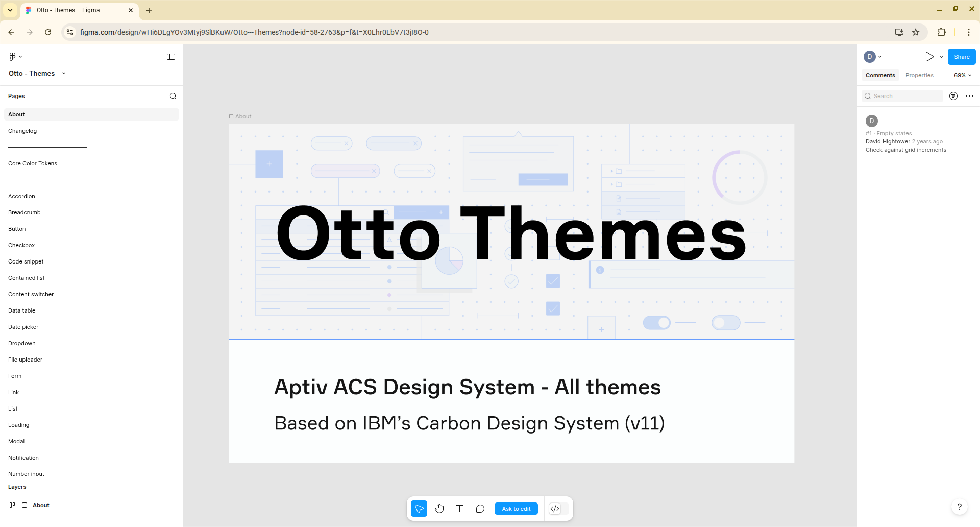Select the Hand tool
Viewport: 980px width, 527px height.
[x=439, y=509]
